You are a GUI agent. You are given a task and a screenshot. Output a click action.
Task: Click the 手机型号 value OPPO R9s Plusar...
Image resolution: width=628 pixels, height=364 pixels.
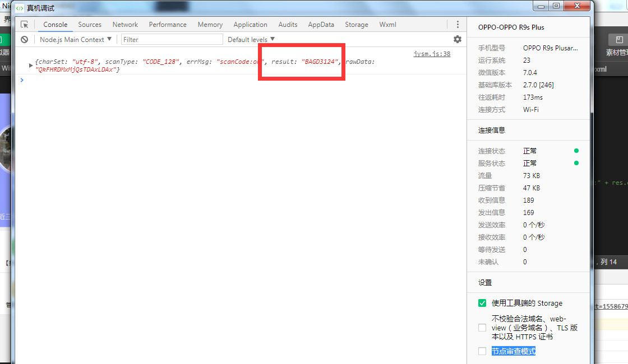click(550, 48)
